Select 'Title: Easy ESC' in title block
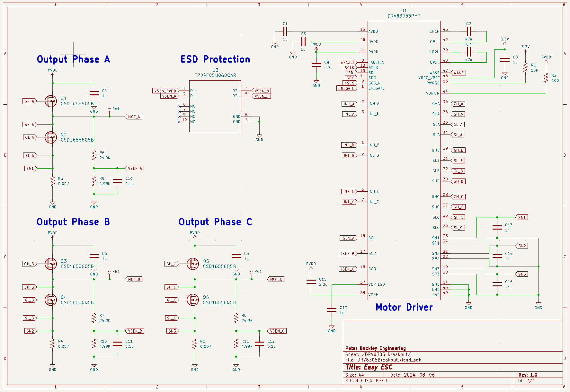 [x=369, y=367]
